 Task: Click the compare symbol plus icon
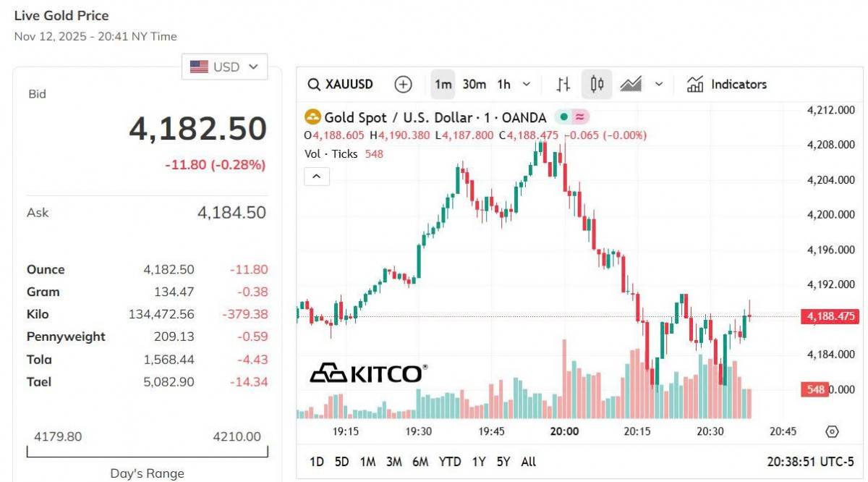click(x=403, y=85)
